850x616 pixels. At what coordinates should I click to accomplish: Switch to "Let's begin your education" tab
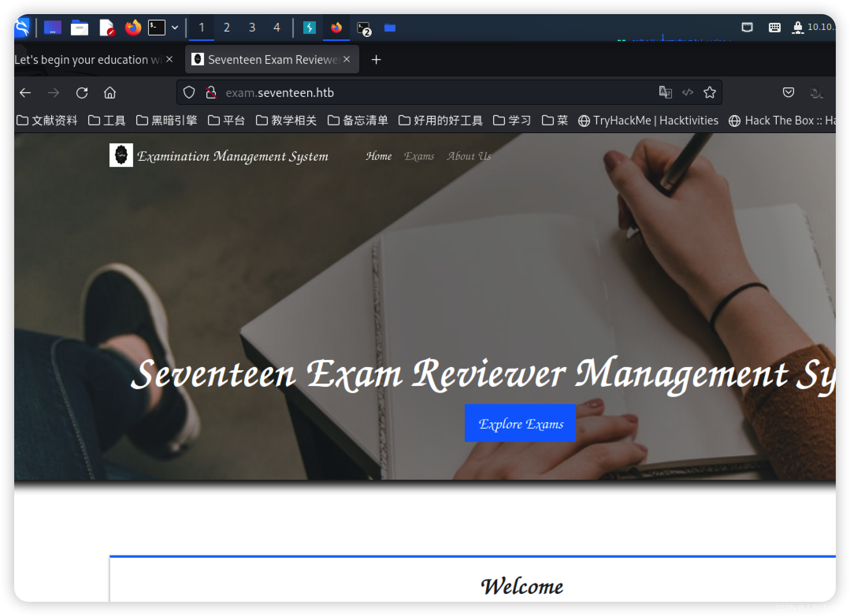click(x=87, y=59)
